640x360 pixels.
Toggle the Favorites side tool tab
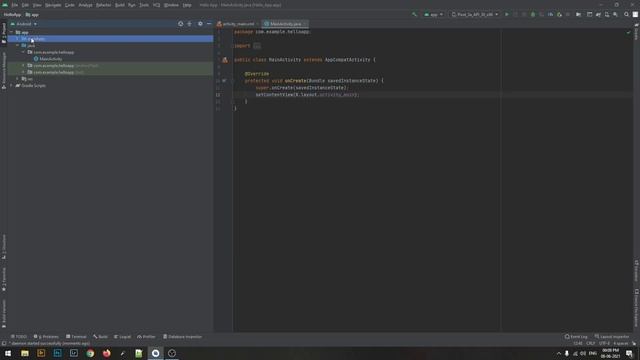point(4,280)
